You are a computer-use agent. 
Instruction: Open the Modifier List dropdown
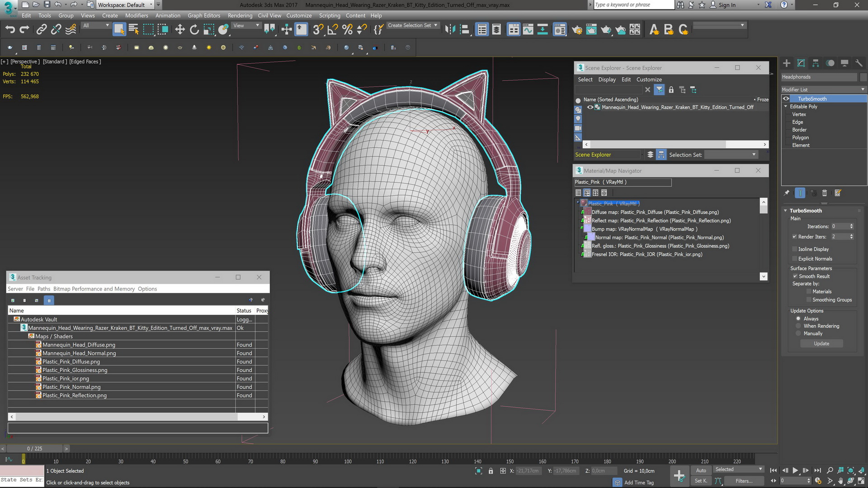click(x=824, y=89)
